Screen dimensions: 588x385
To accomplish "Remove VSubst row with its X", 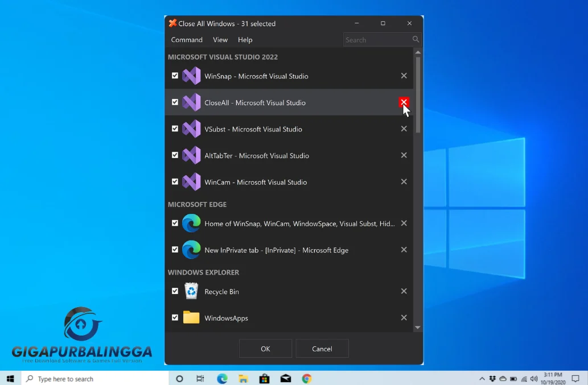I will [x=404, y=129].
